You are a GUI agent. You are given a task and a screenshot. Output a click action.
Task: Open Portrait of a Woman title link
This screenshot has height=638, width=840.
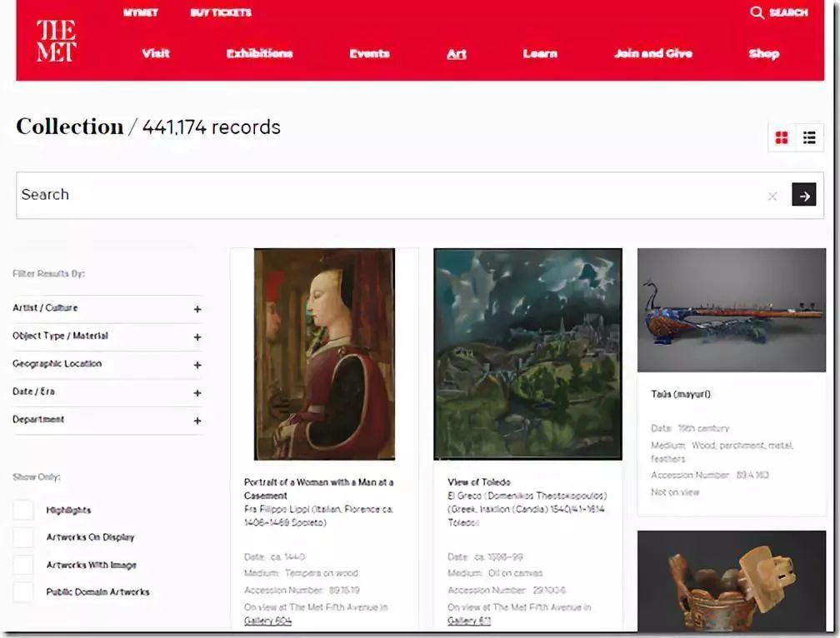pyautogui.click(x=318, y=489)
